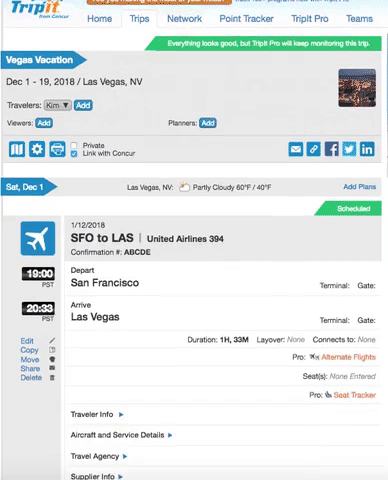
Task: Copy trip link with chain icon
Action: (x=314, y=149)
